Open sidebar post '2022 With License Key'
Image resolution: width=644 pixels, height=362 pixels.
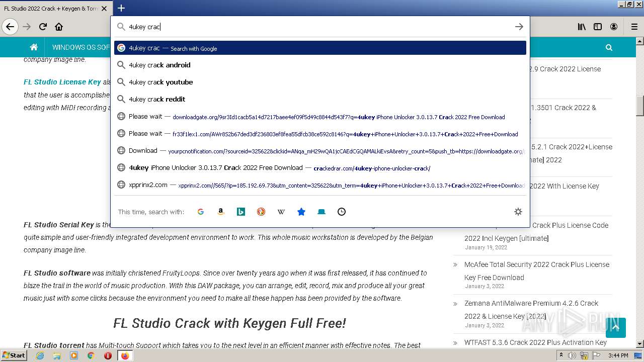click(x=565, y=186)
